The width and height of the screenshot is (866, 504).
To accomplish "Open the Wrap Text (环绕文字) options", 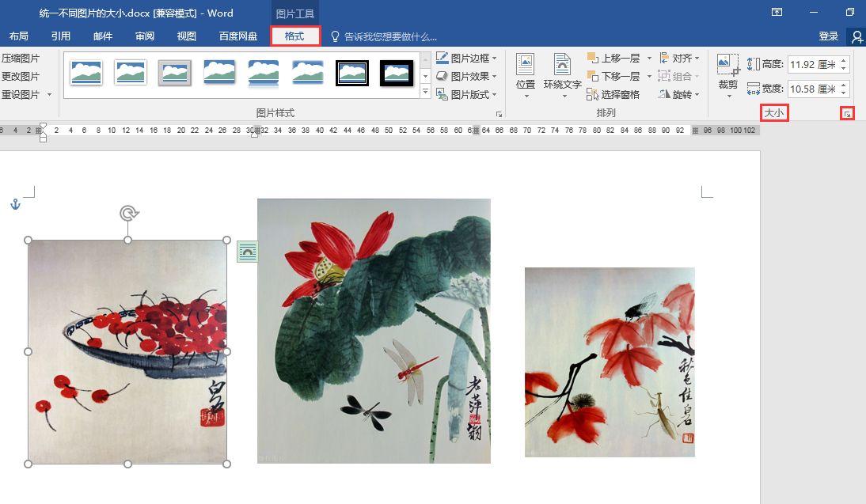I will pos(562,76).
